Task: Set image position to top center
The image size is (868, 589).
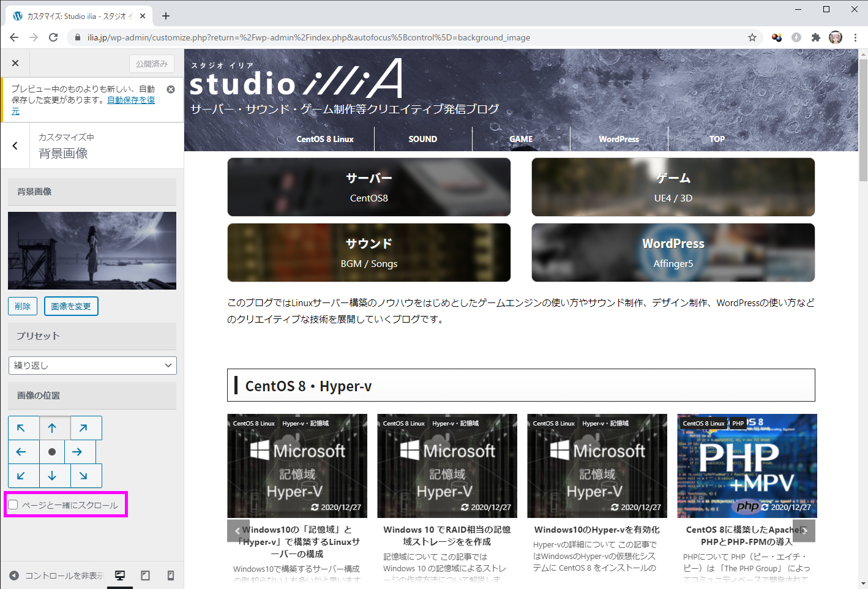Action: [55, 428]
